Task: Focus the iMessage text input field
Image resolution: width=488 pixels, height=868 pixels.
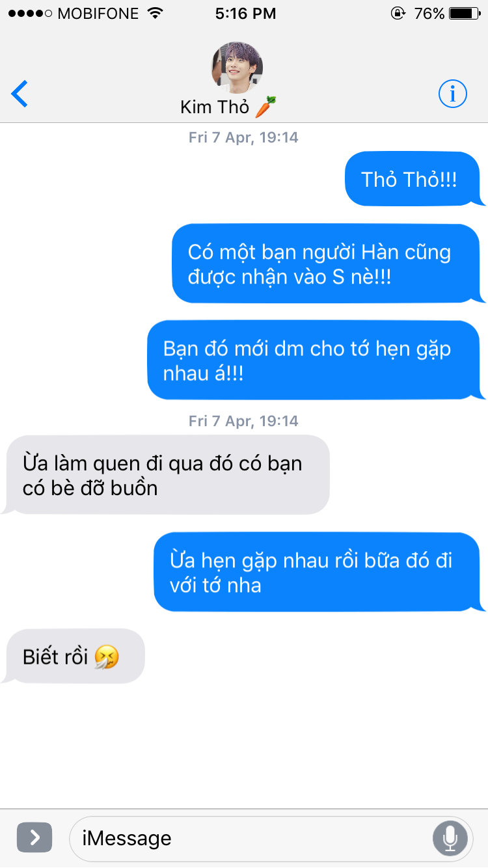Action: tap(271, 838)
